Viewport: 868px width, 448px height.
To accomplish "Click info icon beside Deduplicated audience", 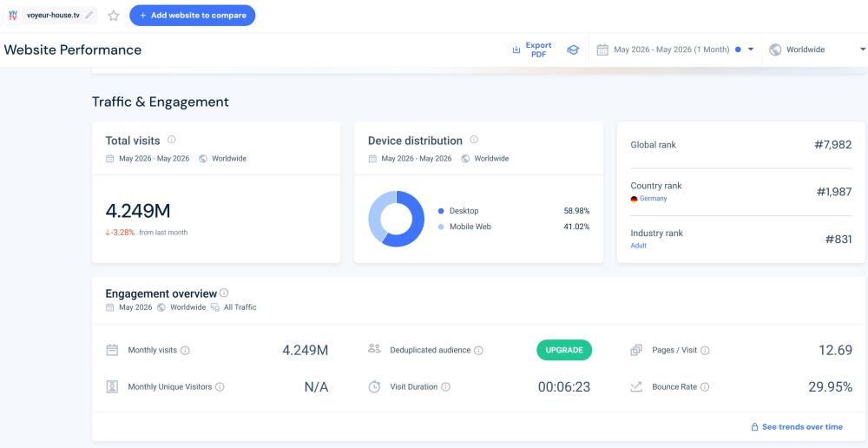I will tap(478, 351).
